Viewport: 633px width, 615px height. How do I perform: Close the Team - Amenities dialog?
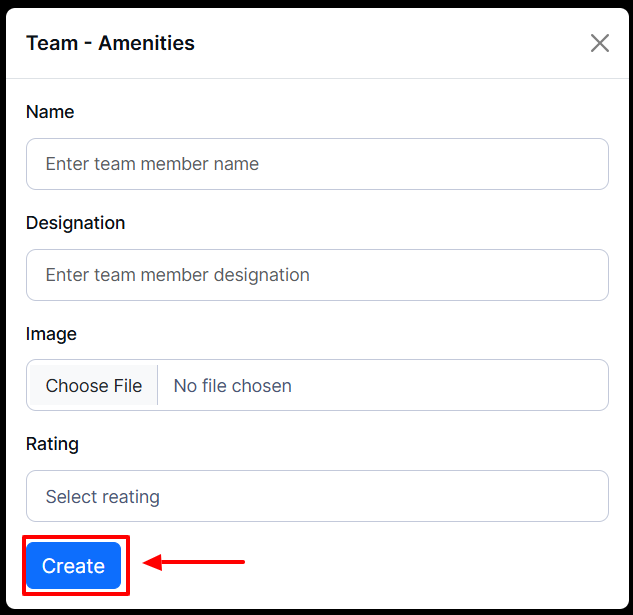599,43
